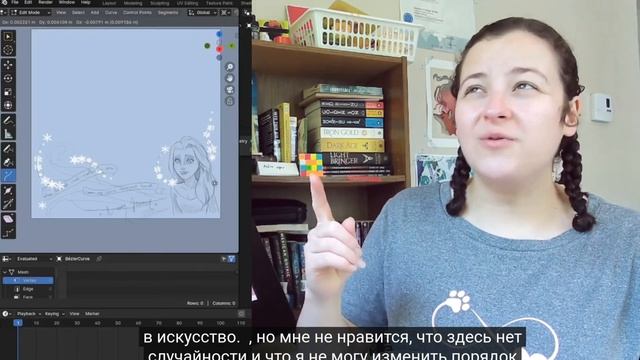Open the viewport View menu
Viewport: 640px width, 360px height.
[61, 13]
